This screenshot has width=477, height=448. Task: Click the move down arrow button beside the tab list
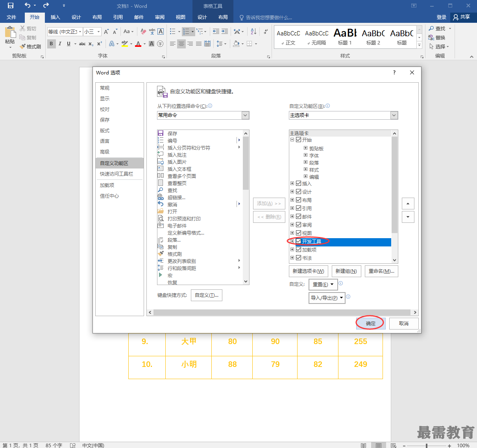click(408, 217)
